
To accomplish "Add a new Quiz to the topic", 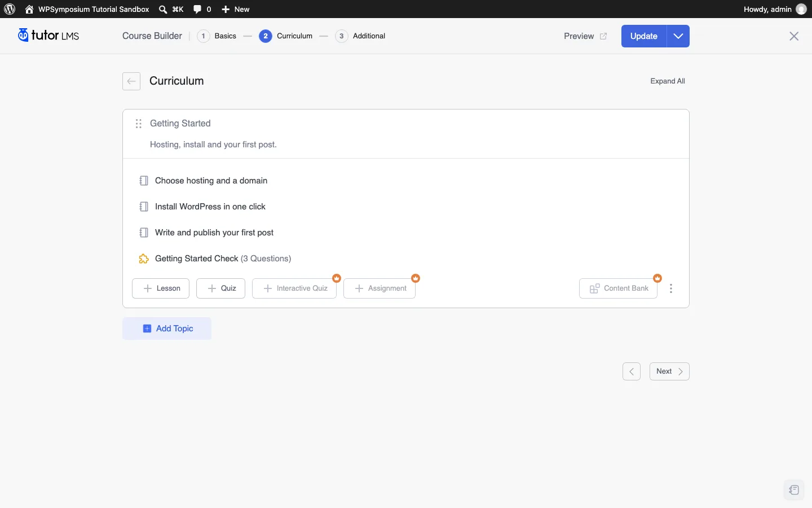I will 220,288.
